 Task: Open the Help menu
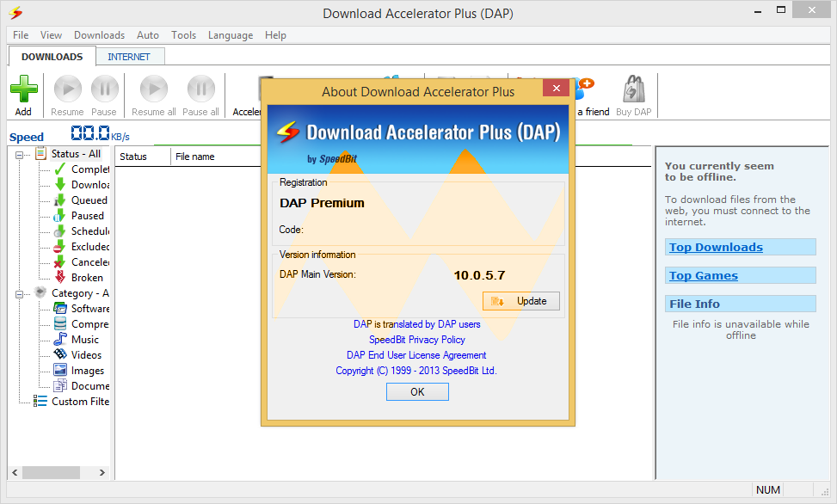click(275, 35)
